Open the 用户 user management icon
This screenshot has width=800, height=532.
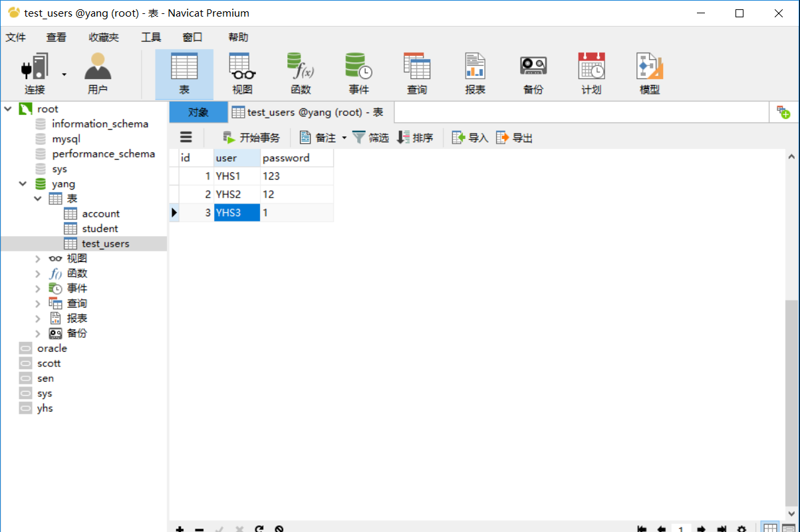tap(98, 73)
